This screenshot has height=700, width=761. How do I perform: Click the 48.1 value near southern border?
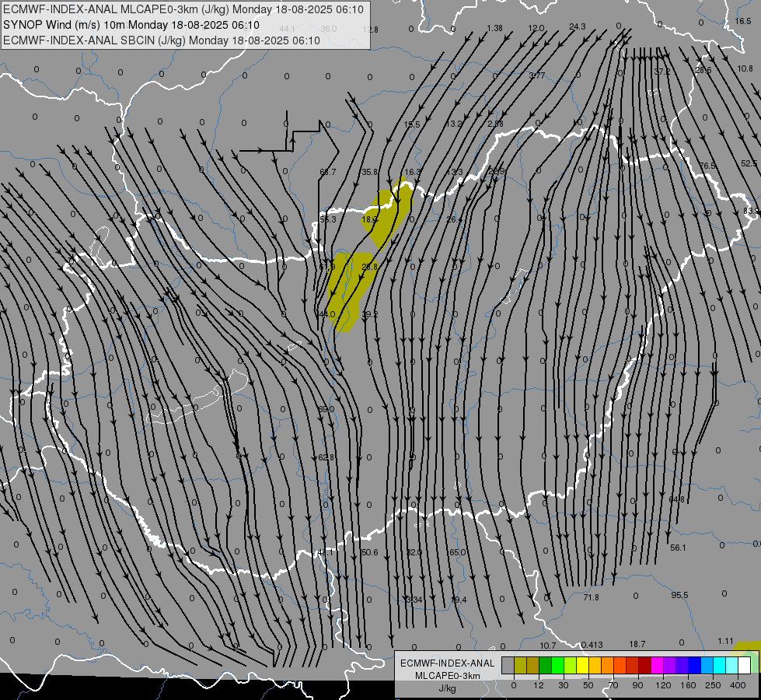pos(325,552)
